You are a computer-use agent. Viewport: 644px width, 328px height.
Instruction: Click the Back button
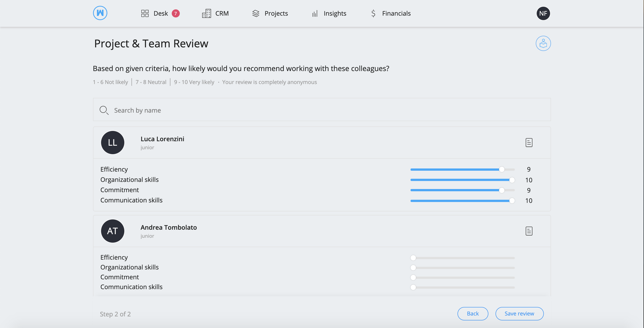point(473,313)
